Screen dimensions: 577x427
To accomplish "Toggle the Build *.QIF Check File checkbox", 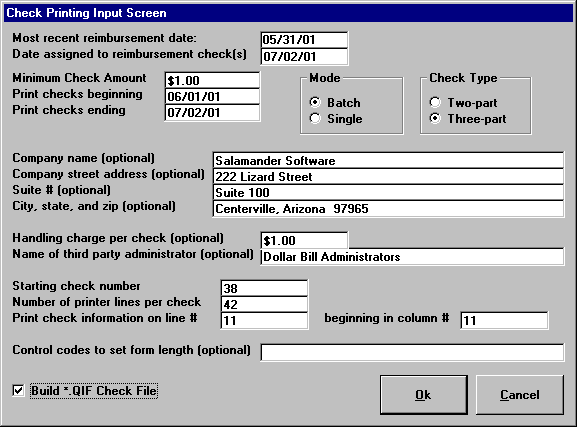I will [x=18, y=390].
